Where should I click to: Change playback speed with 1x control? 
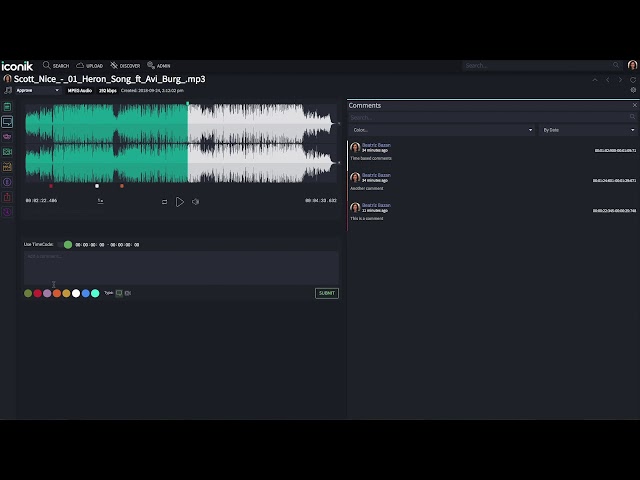100,201
